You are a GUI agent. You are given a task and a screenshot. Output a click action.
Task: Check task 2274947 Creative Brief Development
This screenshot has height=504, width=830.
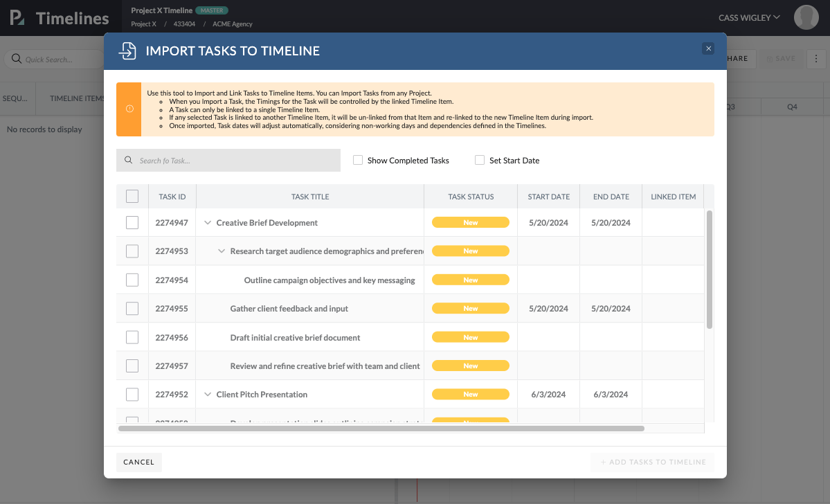[132, 222]
